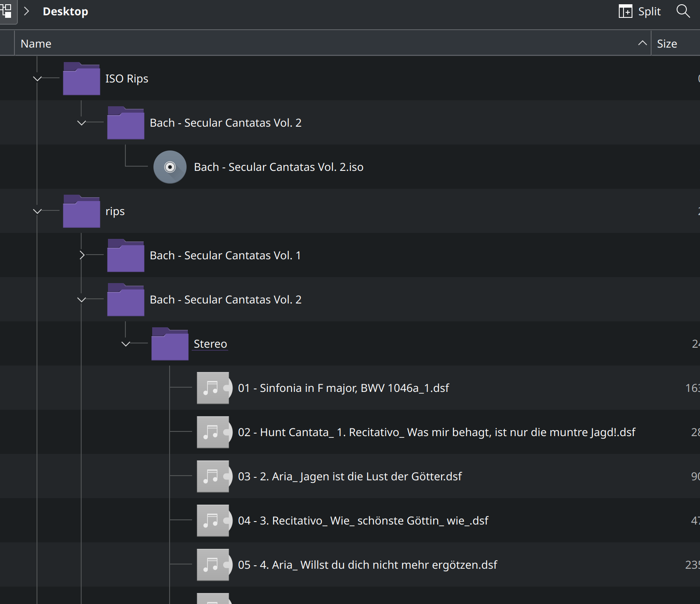Click the breadcrumb arrow next to the root icon
This screenshot has width=700, height=604.
pyautogui.click(x=27, y=11)
